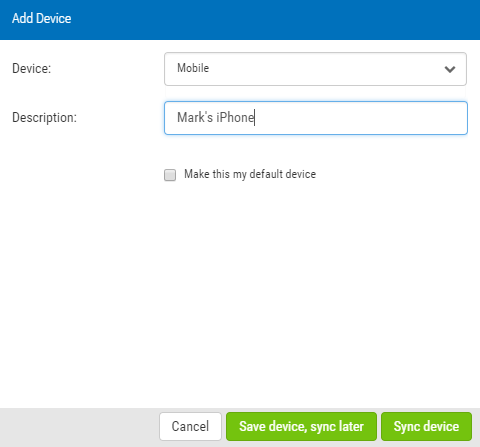The height and width of the screenshot is (447, 480).
Task: Expand the Device type combo box
Action: (x=315, y=69)
